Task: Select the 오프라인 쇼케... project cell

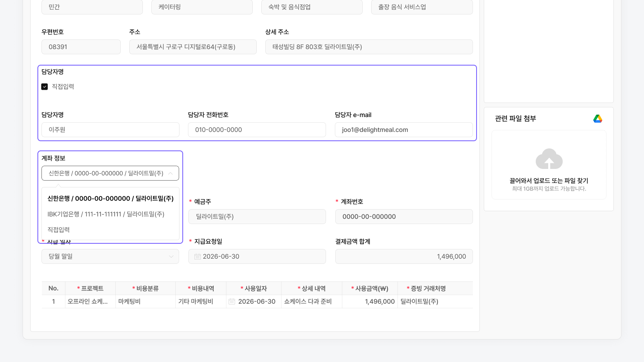Action: click(x=90, y=302)
